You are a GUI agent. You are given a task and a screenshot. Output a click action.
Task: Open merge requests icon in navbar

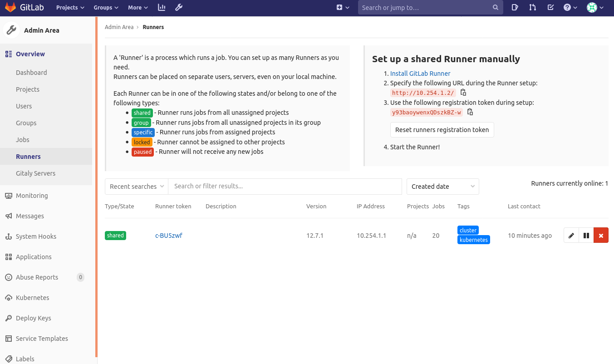coord(533,8)
